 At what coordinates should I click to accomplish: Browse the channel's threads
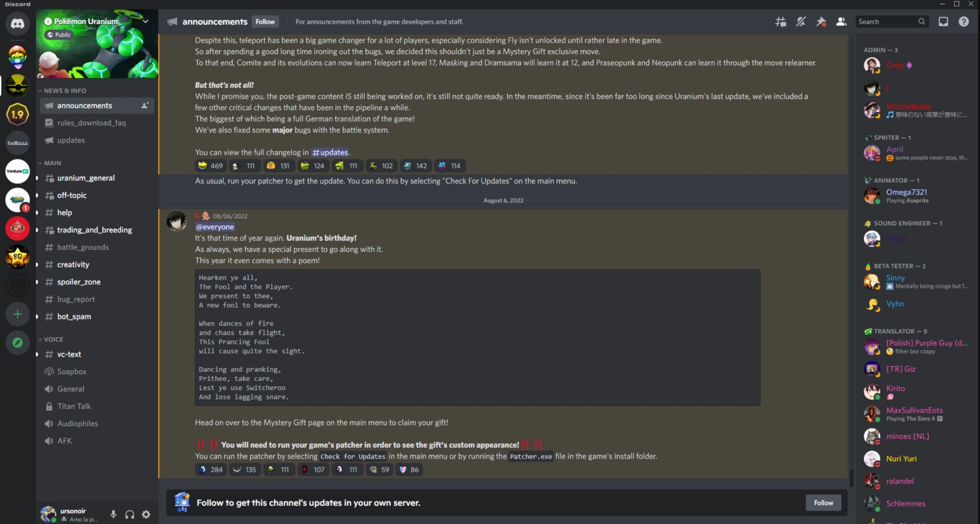pos(780,22)
